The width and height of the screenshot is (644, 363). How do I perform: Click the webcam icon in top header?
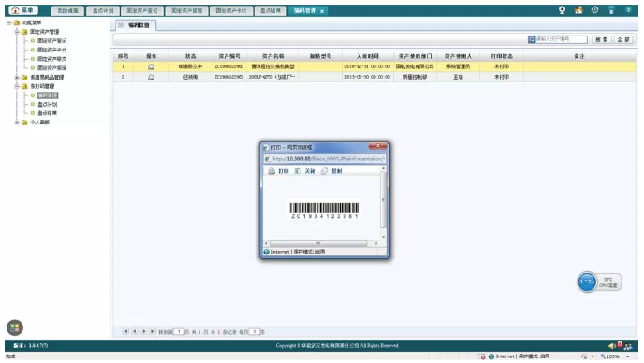(x=562, y=10)
